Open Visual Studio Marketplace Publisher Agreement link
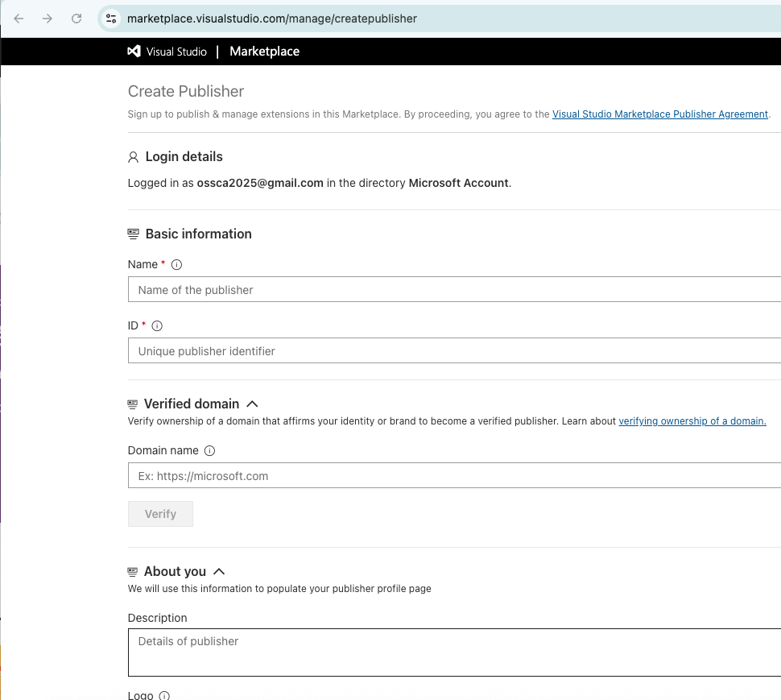Image resolution: width=781 pixels, height=700 pixels. point(660,114)
